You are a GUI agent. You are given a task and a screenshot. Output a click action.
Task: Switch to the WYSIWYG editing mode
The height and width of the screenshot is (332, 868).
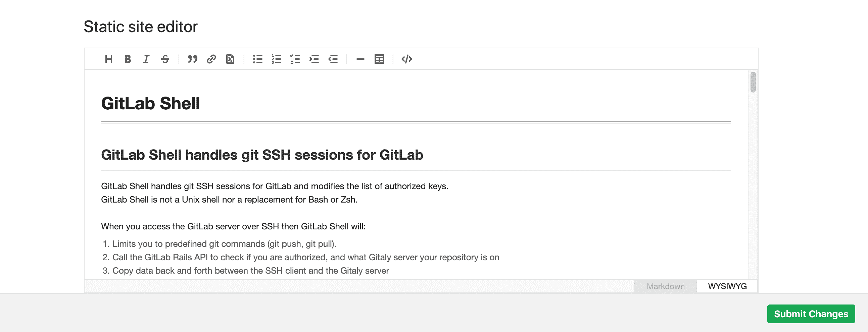pyautogui.click(x=727, y=286)
